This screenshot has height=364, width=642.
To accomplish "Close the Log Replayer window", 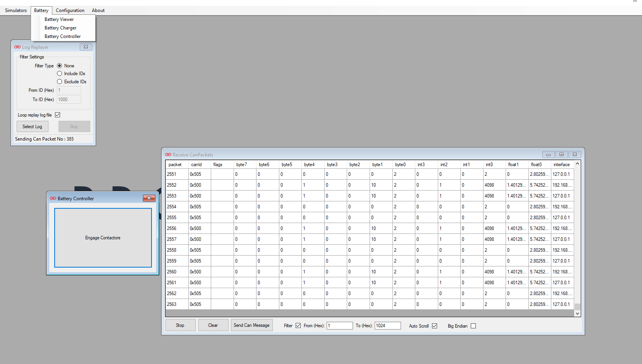I will pyautogui.click(x=86, y=47).
